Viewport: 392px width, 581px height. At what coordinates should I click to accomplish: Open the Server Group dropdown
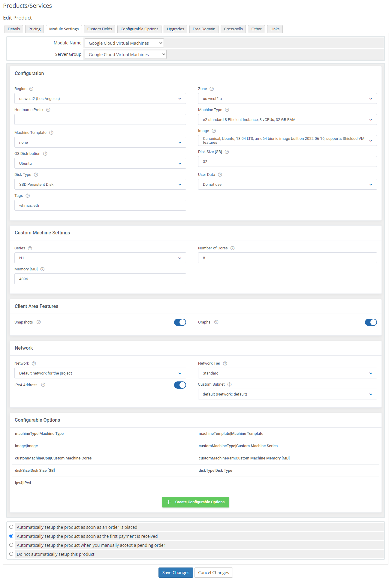tap(125, 54)
